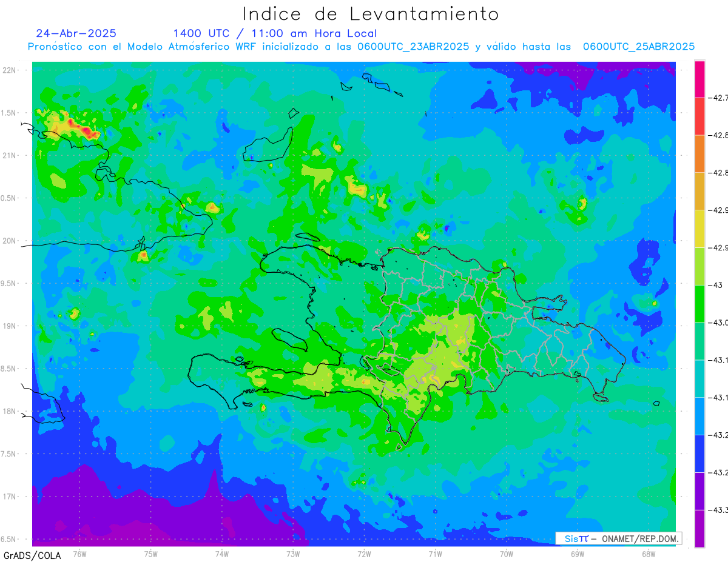Click the magenta swatch atop the color bar
The image size is (728, 562).
coord(699,79)
